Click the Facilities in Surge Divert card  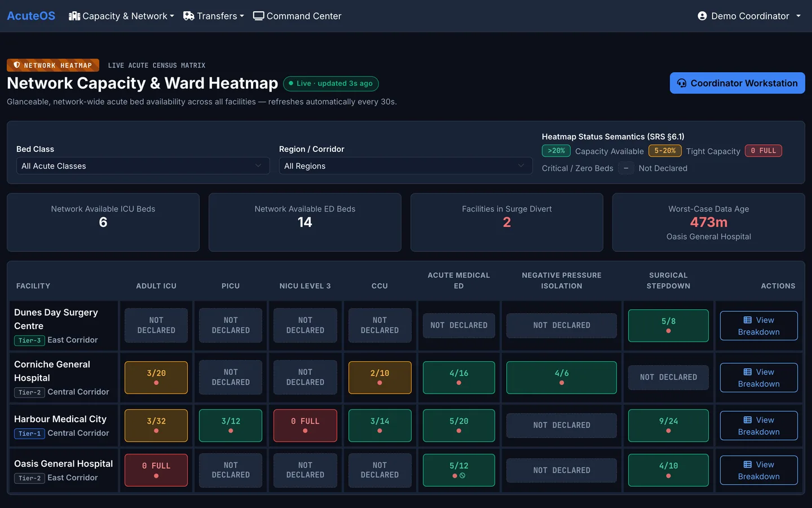pyautogui.click(x=507, y=222)
